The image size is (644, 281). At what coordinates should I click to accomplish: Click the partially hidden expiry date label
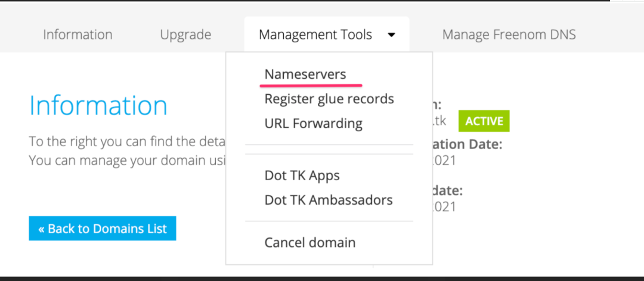click(448, 191)
